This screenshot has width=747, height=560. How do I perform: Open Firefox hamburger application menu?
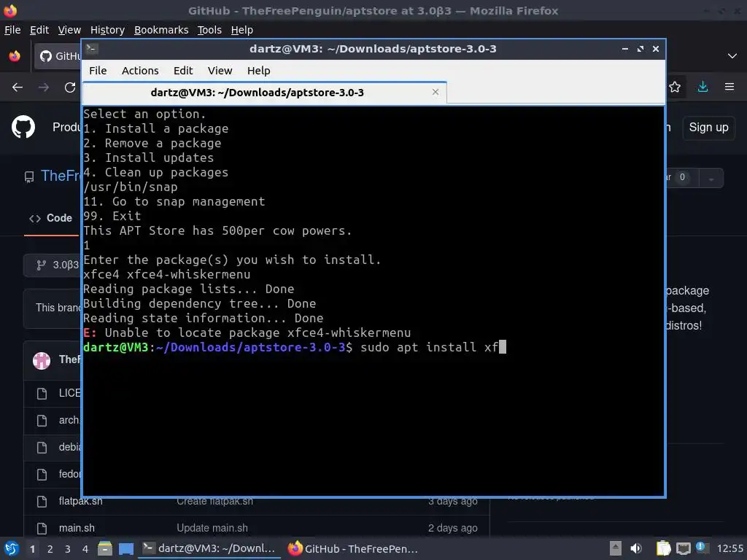(x=729, y=87)
